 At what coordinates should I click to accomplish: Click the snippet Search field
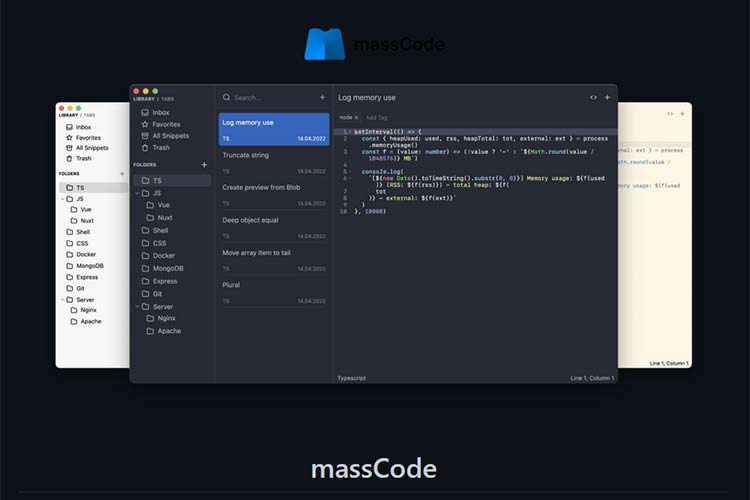click(x=270, y=98)
